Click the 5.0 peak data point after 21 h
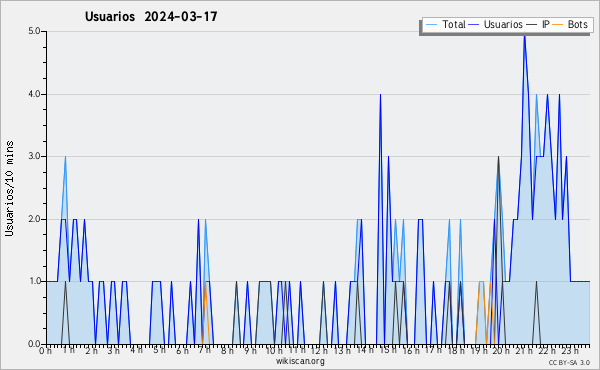Image resolution: width=600 pixels, height=370 pixels. (x=525, y=35)
